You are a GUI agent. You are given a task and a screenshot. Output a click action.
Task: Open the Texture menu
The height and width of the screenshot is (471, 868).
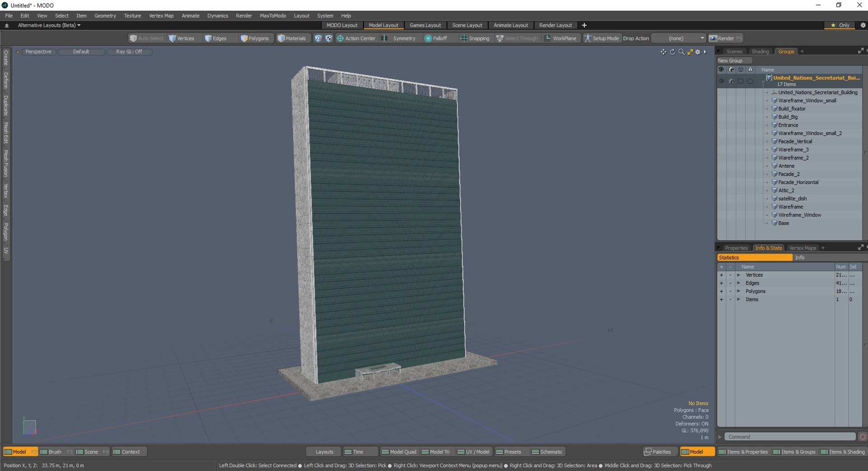132,15
